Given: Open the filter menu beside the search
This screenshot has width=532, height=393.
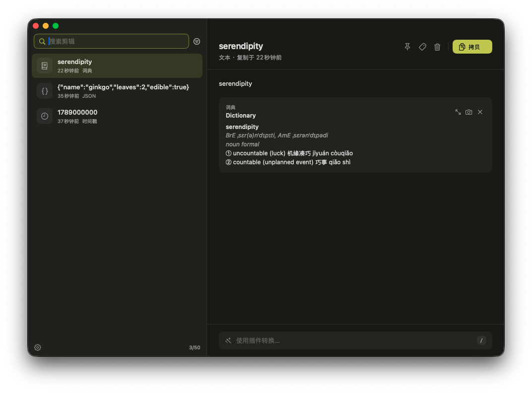Looking at the screenshot, I should click(197, 41).
